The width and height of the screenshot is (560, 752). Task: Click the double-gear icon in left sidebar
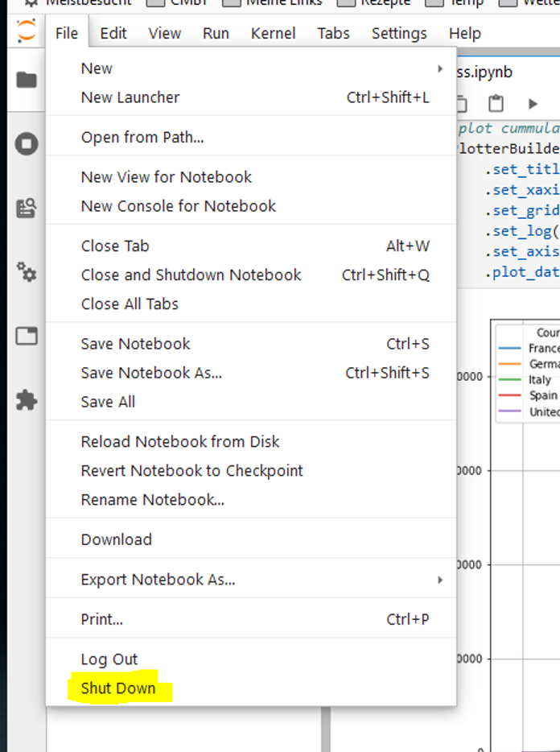27,272
